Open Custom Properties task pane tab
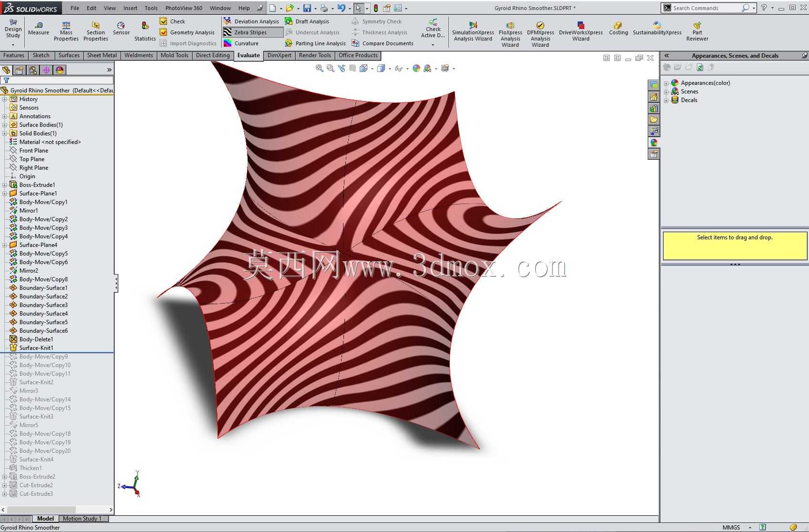809x532 pixels. pyautogui.click(x=653, y=154)
